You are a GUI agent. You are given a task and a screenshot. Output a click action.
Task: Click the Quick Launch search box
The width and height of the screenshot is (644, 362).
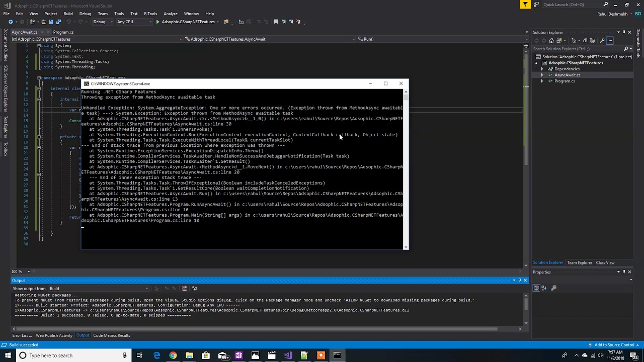pyautogui.click(x=575, y=5)
